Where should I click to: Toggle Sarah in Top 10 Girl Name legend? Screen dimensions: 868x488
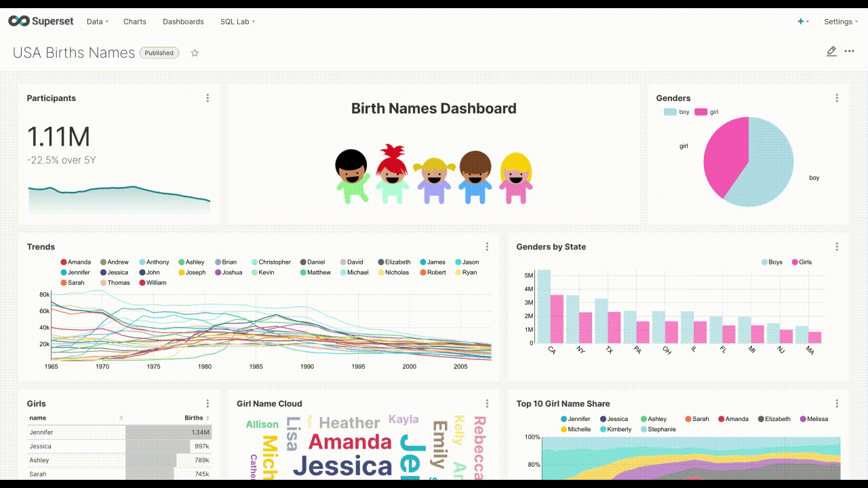click(697, 419)
